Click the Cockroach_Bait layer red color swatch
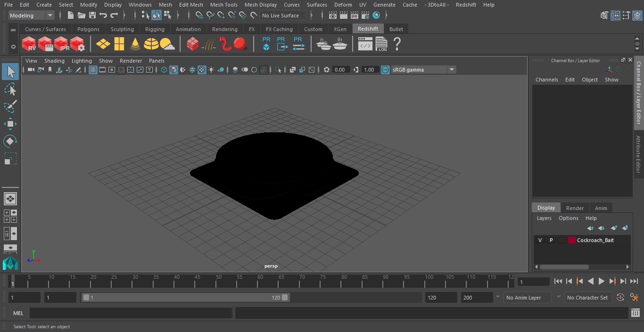The width and height of the screenshot is (644, 332). (572, 240)
